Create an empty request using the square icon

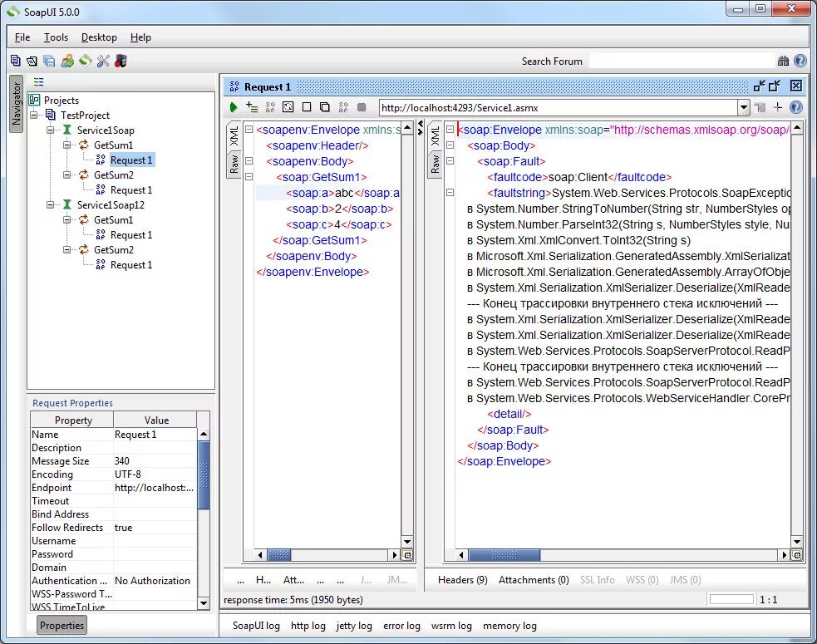(307, 106)
